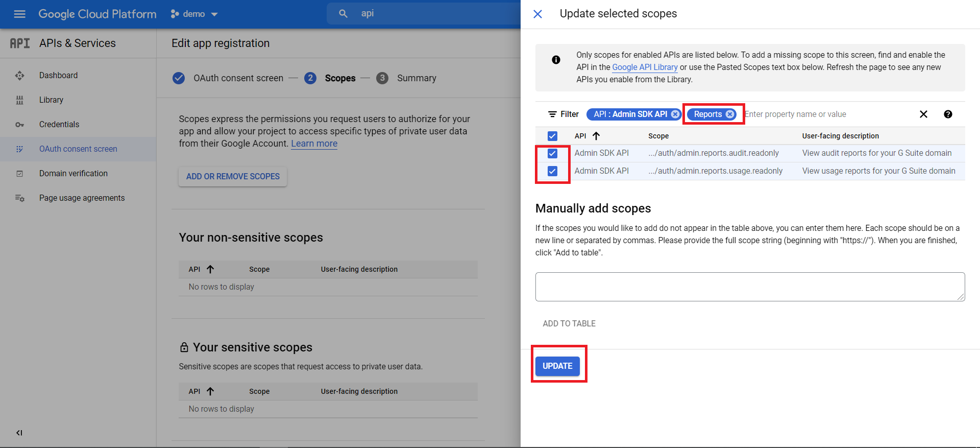Remove the API: Admin SDK API filter chip

pos(675,114)
